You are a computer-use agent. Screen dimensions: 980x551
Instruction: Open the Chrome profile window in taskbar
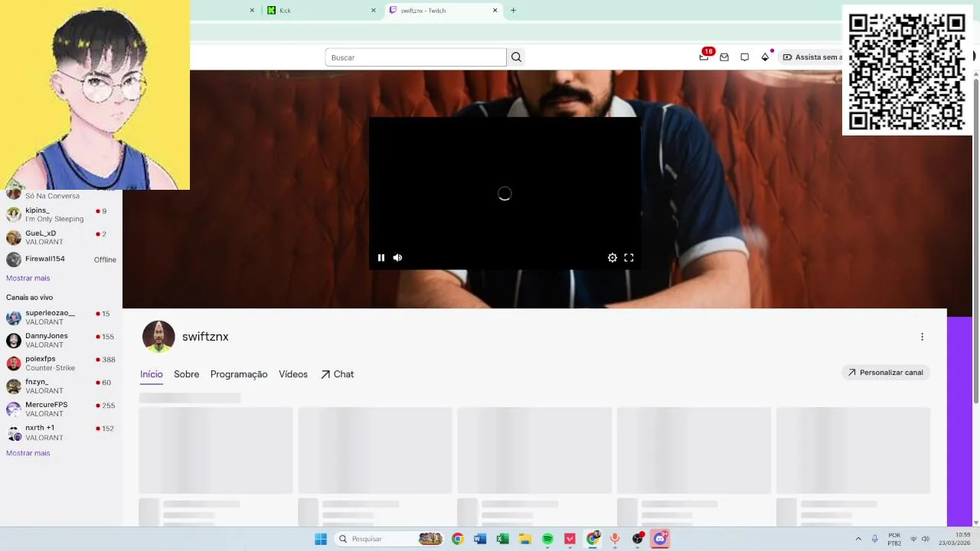(593, 539)
